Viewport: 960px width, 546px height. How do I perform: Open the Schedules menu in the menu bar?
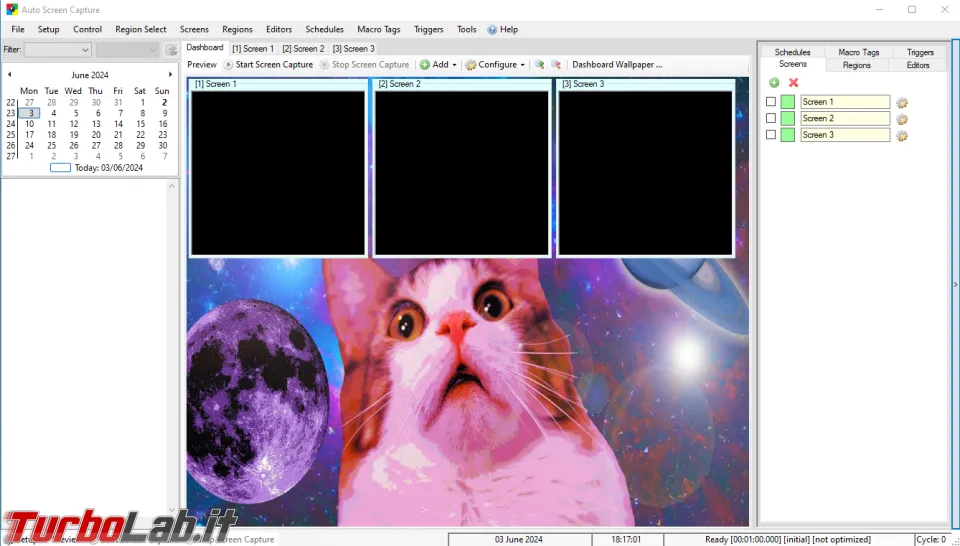(324, 29)
